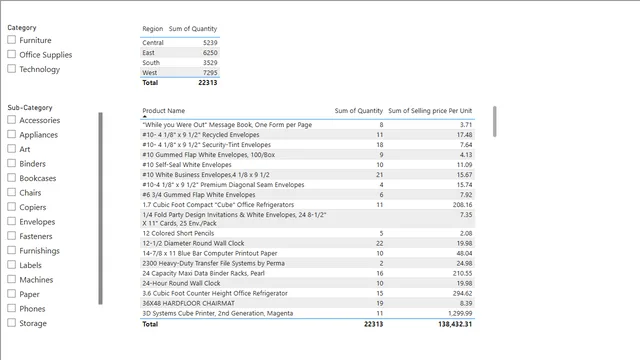640x360 pixels.
Task: Select the Accessories sub-category checkbox
Action: (x=11, y=120)
